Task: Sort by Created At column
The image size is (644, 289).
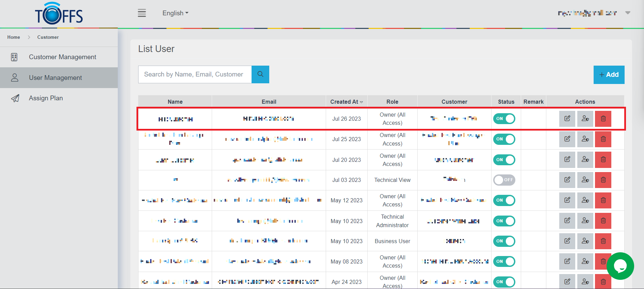Action: pos(346,102)
